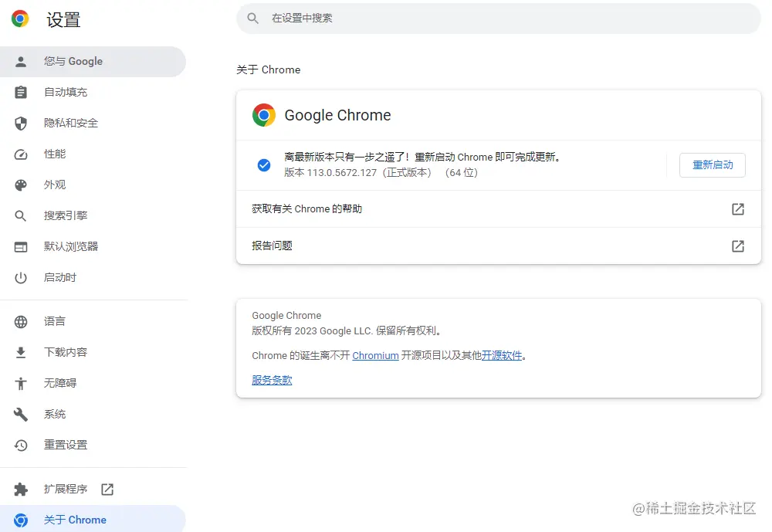772x532 pixels.
Task: Click the clipboard icon for 自动填充
Action: pyautogui.click(x=21, y=93)
